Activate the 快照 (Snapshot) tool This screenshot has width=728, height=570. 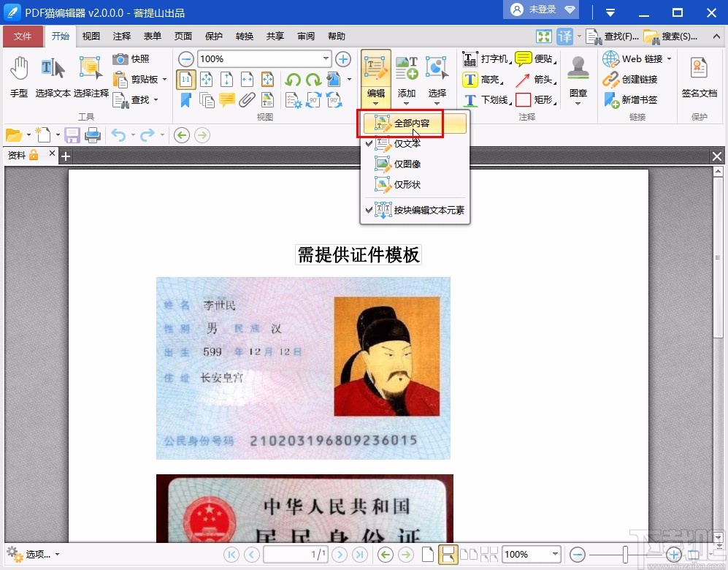tap(126, 59)
